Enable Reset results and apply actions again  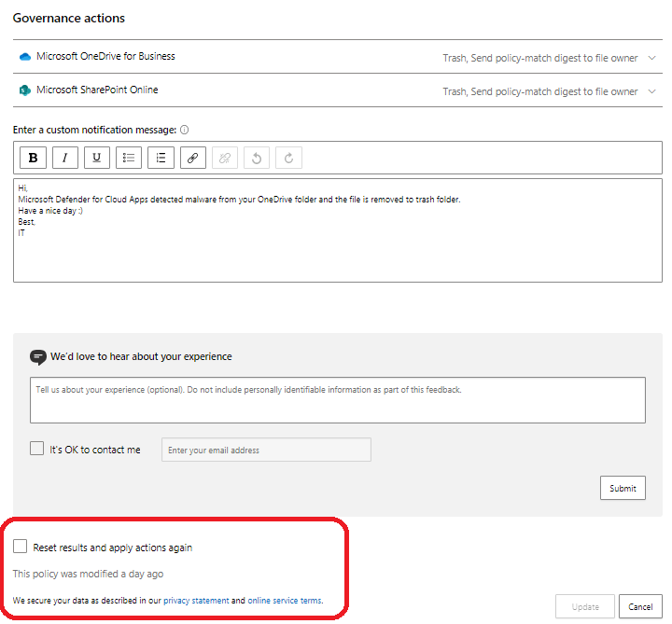(x=21, y=547)
